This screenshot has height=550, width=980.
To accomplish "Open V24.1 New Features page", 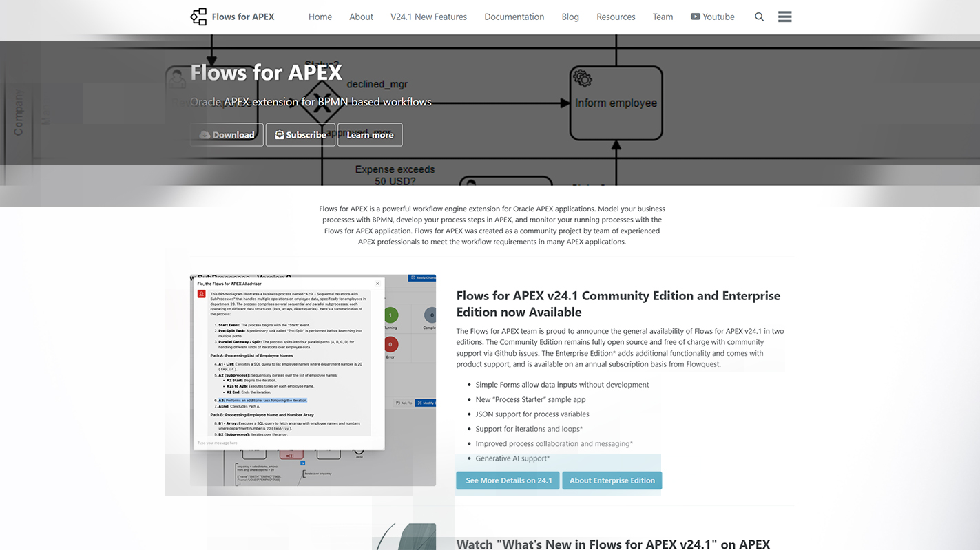I will tap(428, 17).
